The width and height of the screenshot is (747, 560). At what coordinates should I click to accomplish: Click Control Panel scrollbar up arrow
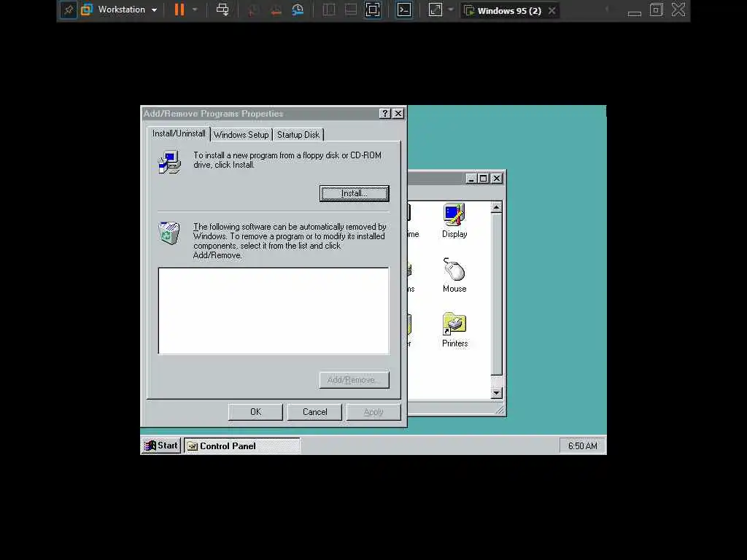[496, 207]
